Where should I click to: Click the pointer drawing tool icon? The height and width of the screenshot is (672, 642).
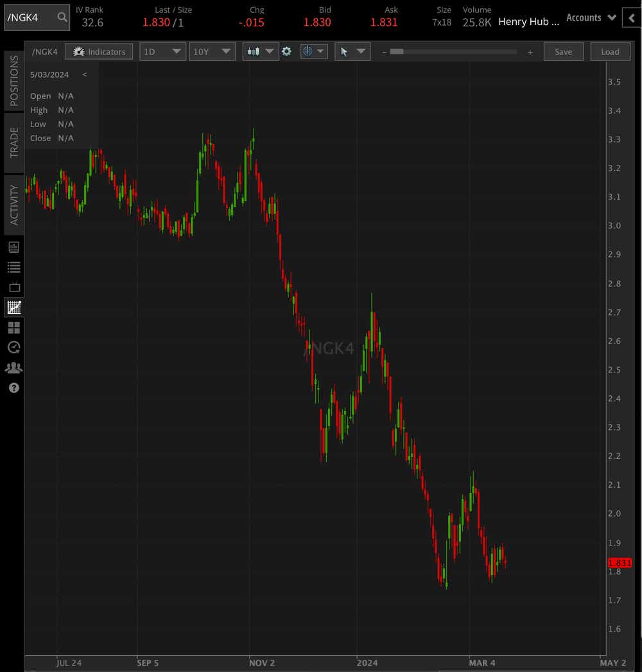click(344, 52)
